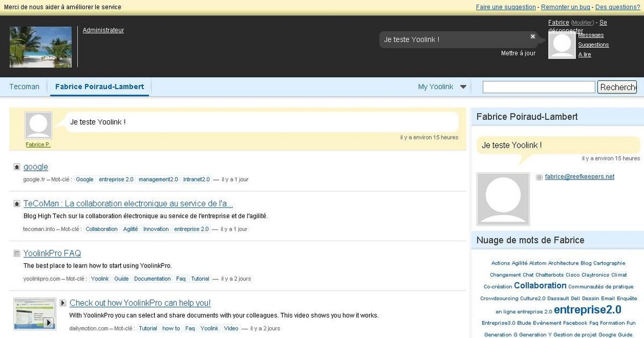
Task: Open 'A lire' in the header menu
Action: [x=584, y=55]
